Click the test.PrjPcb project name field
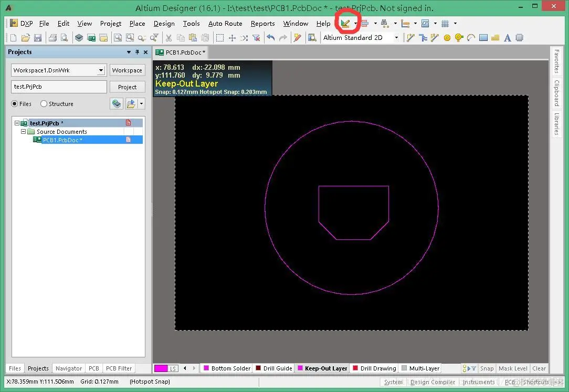The image size is (569, 392). (59, 87)
